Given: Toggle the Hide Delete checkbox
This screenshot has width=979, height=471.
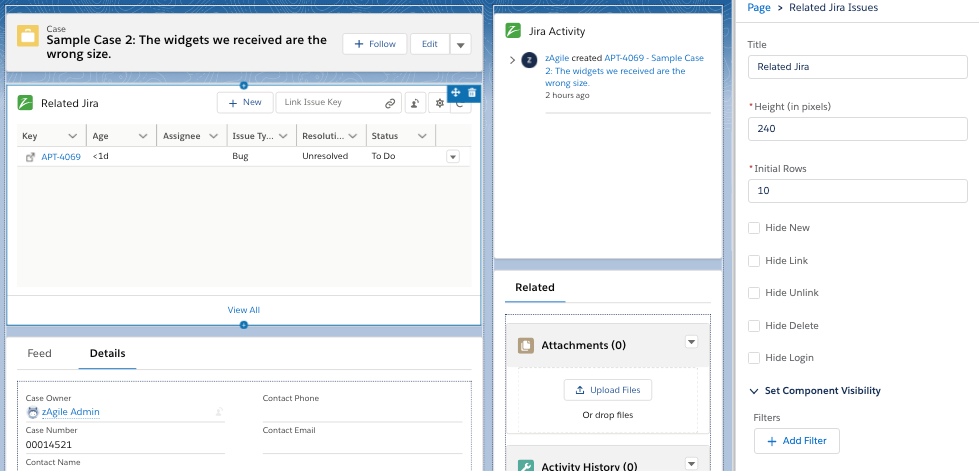Looking at the screenshot, I should (754, 326).
